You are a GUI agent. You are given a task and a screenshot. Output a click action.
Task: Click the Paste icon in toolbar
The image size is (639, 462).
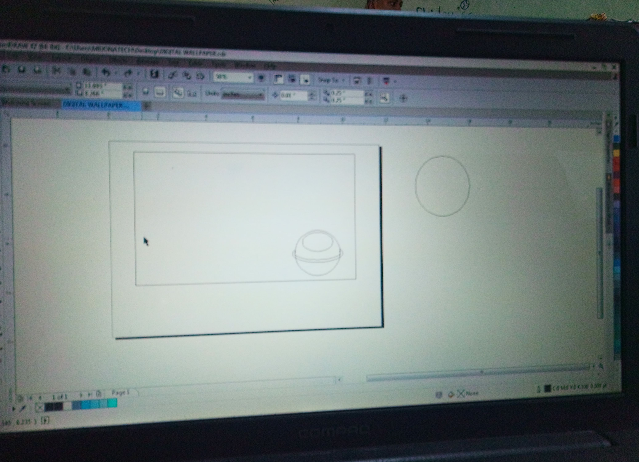tap(87, 72)
